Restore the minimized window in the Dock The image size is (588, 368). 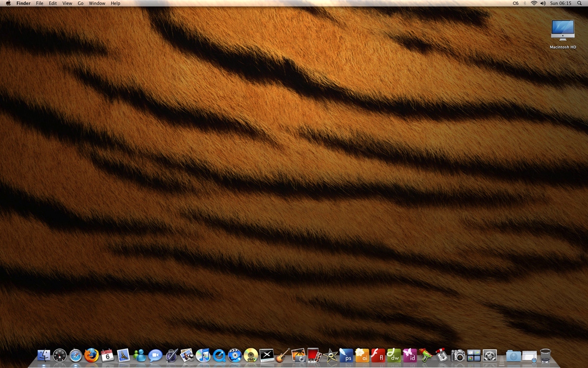point(530,356)
